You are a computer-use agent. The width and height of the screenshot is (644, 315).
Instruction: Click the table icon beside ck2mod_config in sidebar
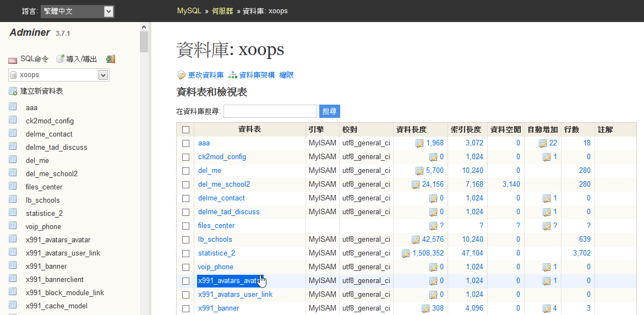coord(13,120)
